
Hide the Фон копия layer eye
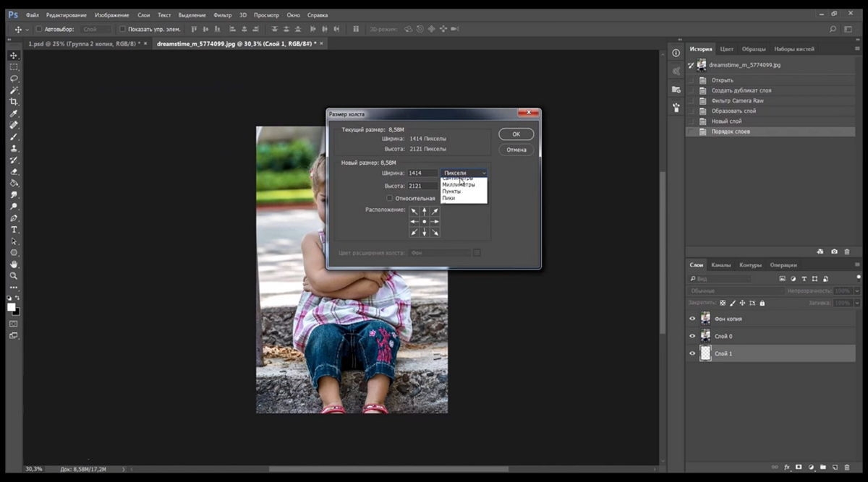(692, 319)
